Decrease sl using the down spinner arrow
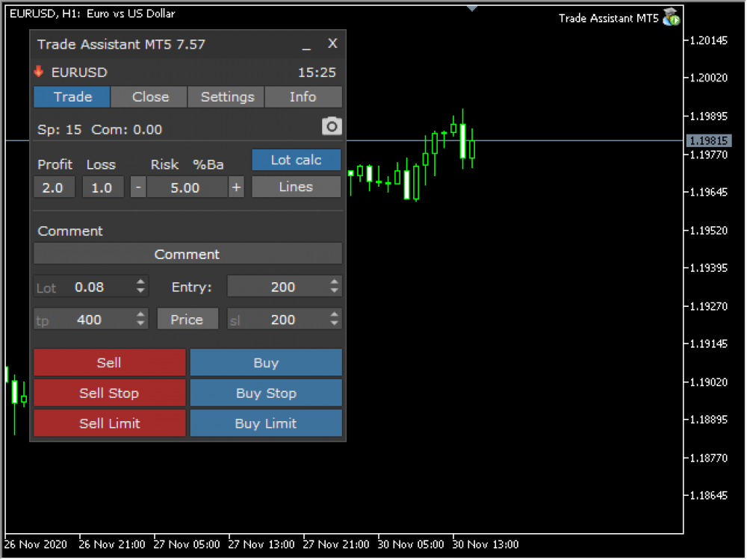The height and width of the screenshot is (560, 747). (x=335, y=324)
